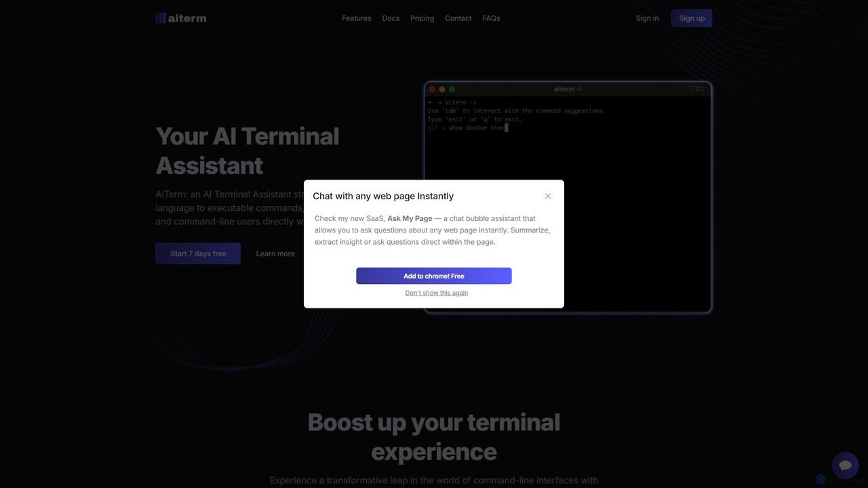Click the Learn more link
868x488 pixels.
pos(275,253)
